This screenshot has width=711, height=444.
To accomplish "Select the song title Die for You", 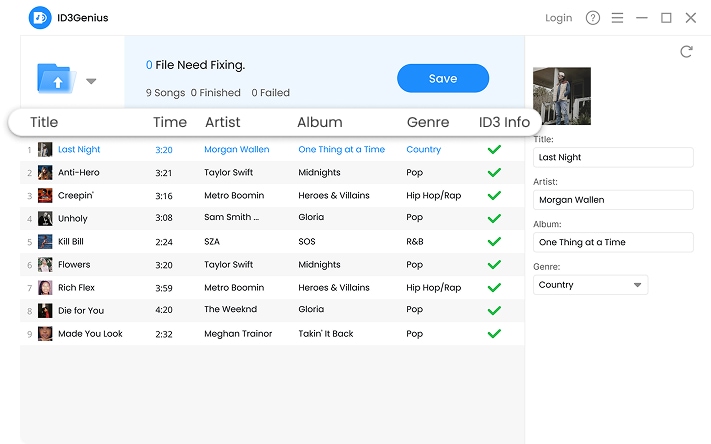I will [81, 311].
